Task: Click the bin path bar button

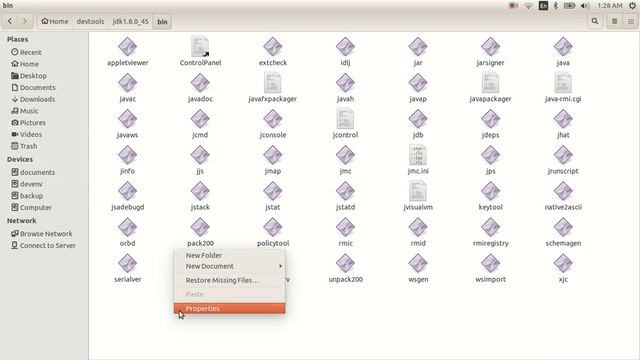Action: [x=162, y=21]
